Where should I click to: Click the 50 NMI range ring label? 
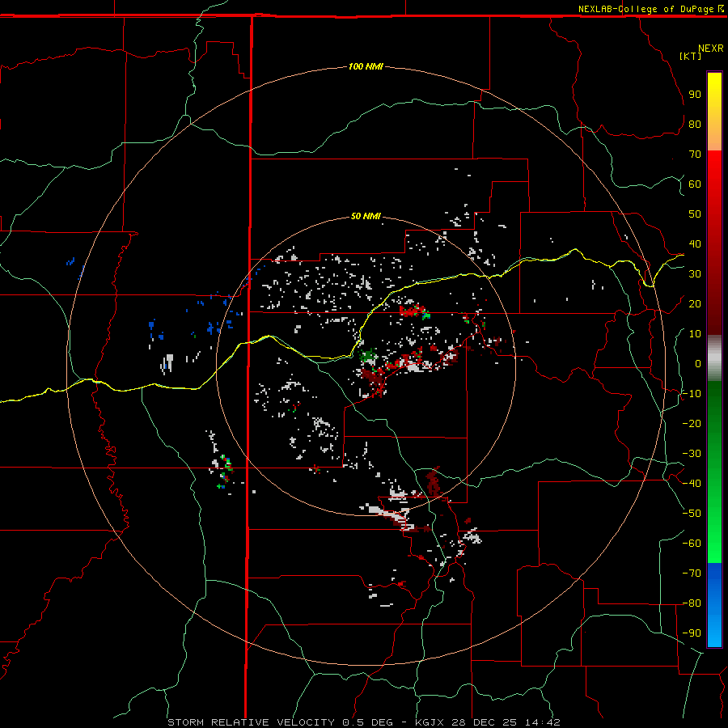click(366, 216)
